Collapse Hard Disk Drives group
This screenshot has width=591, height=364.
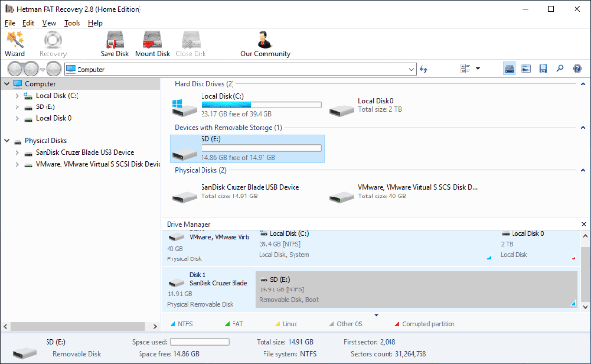click(x=583, y=84)
